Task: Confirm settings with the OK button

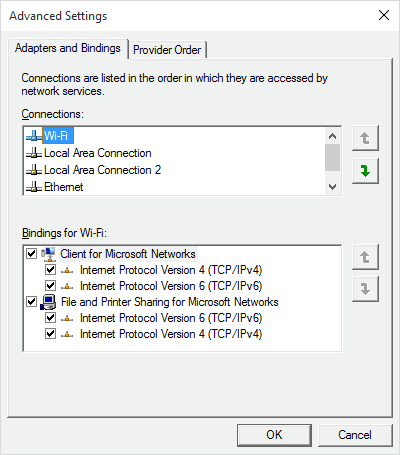Action: tap(274, 435)
